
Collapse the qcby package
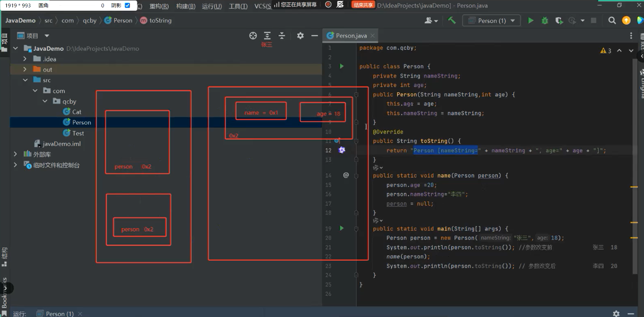click(45, 101)
